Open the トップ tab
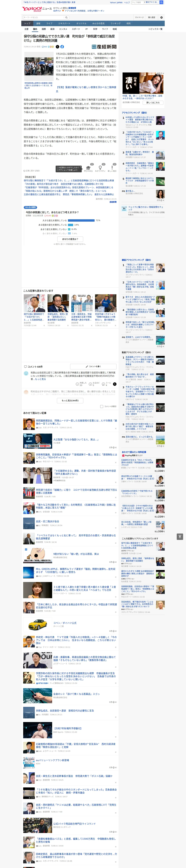The height and width of the screenshot is (868, 186). click(27, 24)
